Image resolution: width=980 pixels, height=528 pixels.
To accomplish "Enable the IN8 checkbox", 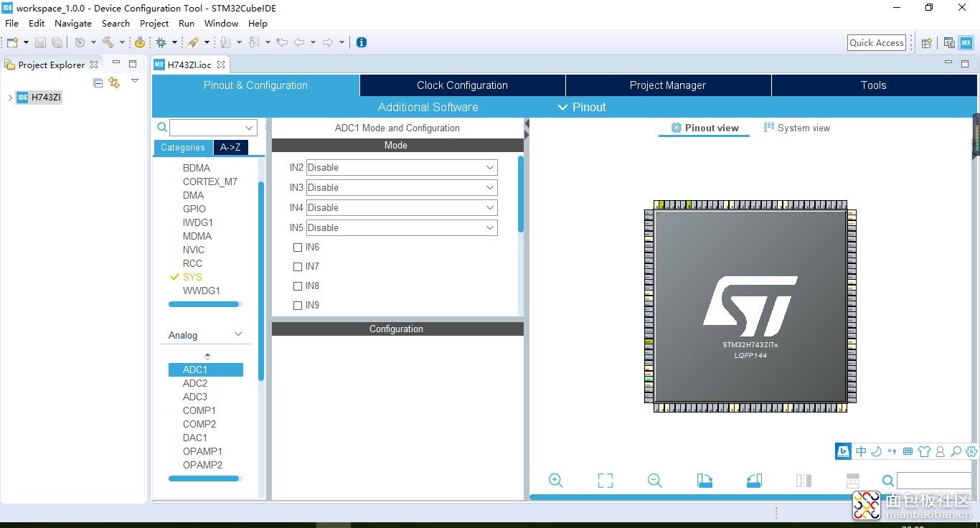I will point(298,286).
